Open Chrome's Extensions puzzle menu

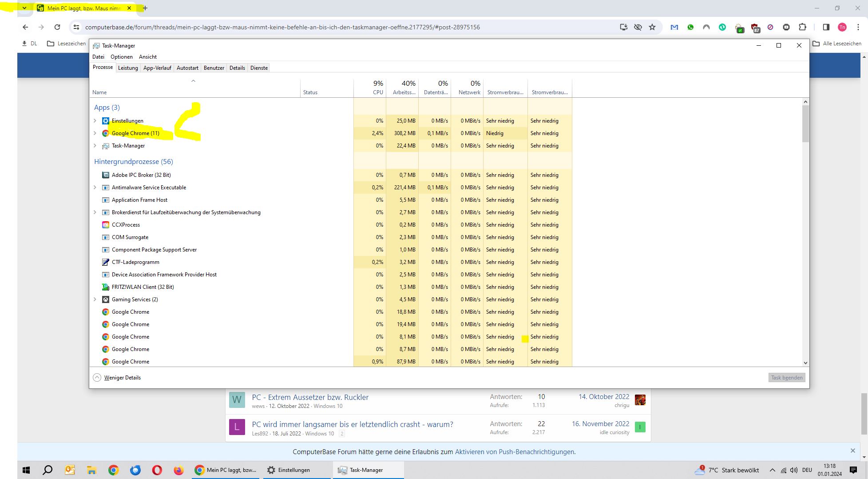(802, 27)
